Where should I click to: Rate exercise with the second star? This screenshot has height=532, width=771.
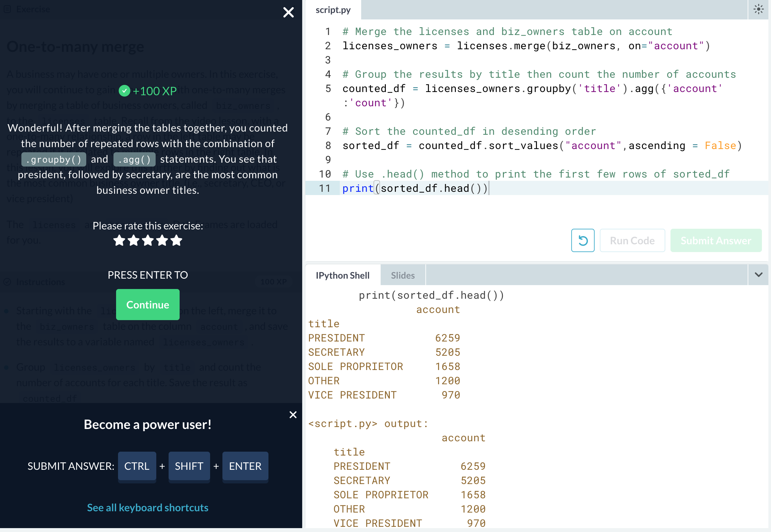[x=133, y=240]
